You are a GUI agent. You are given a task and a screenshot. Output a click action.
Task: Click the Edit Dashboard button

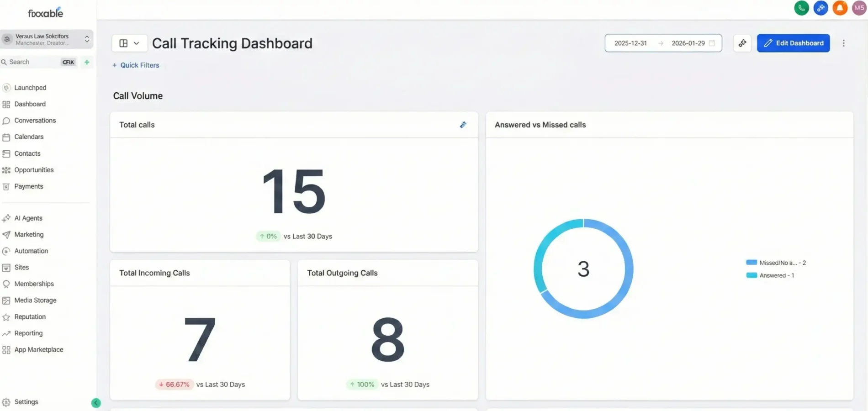793,43
